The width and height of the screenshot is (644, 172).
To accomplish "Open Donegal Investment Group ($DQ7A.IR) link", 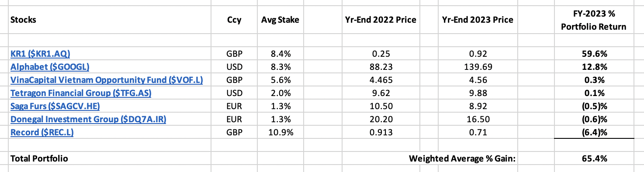I will coord(88,119).
